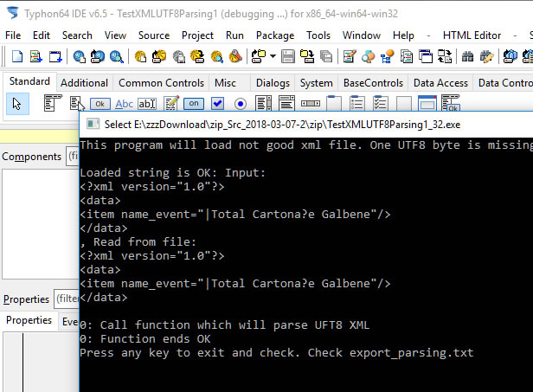Image resolution: width=533 pixels, height=392 pixels.
Task: Select the TCheckGroup component in palette
Action: (380, 103)
